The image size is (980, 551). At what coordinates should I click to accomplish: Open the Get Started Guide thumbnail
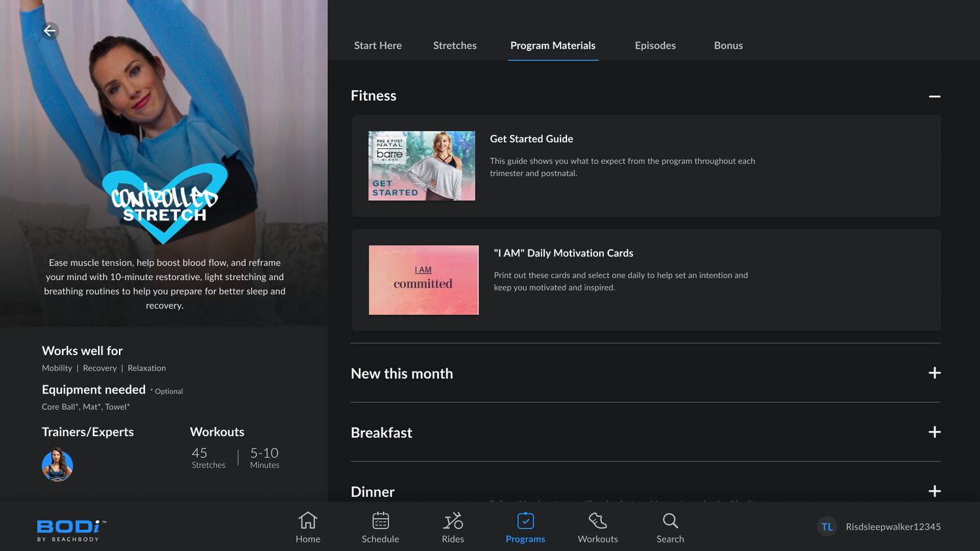tap(422, 166)
